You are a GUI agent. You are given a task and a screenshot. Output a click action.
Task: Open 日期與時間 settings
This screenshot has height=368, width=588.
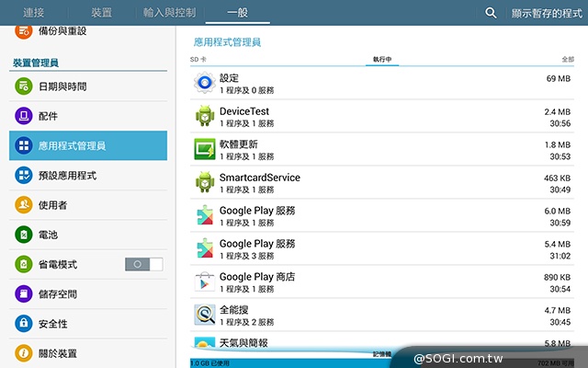click(x=88, y=86)
